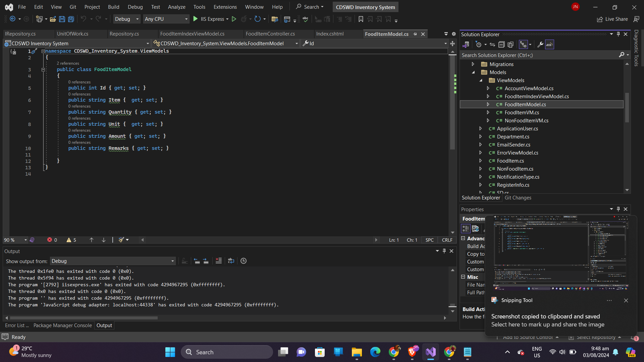Open Visual Studio from Windows taskbar
Viewport: 644px width, 362px height.
pos(431,352)
